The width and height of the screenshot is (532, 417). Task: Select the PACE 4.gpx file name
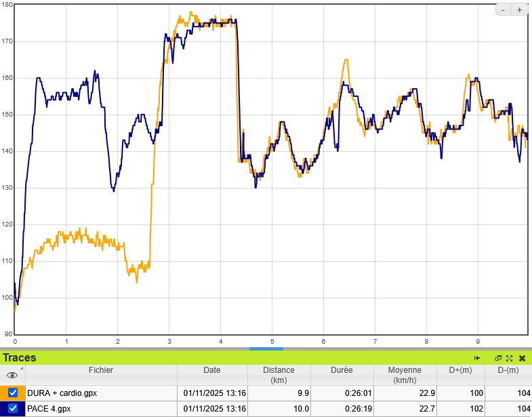pyautogui.click(x=49, y=408)
